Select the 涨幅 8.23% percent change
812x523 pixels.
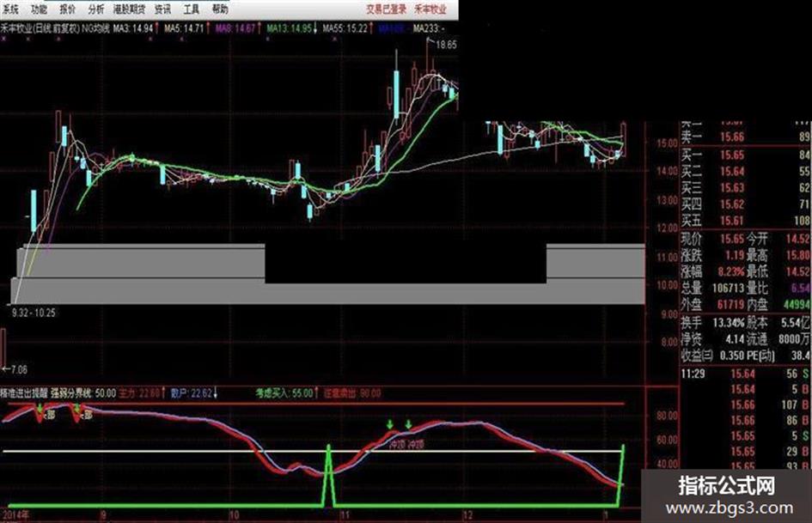coord(732,271)
